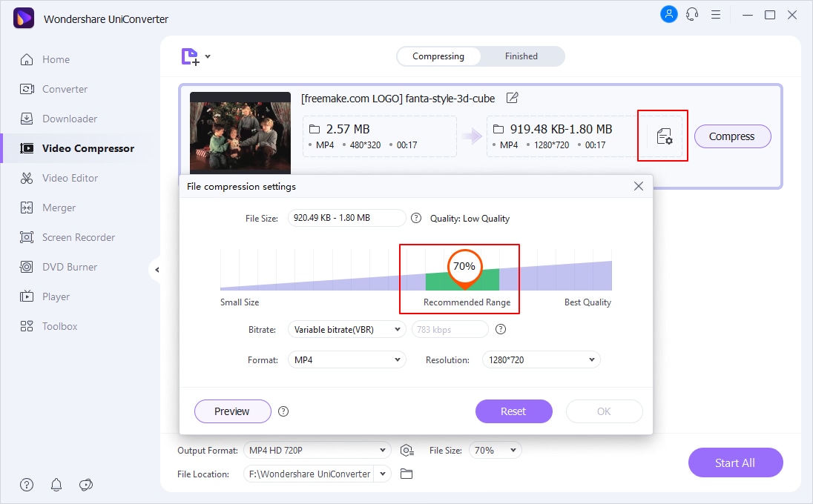Screen dimensions: 813x504
Task: Open the user account profile icon
Action: click(669, 14)
